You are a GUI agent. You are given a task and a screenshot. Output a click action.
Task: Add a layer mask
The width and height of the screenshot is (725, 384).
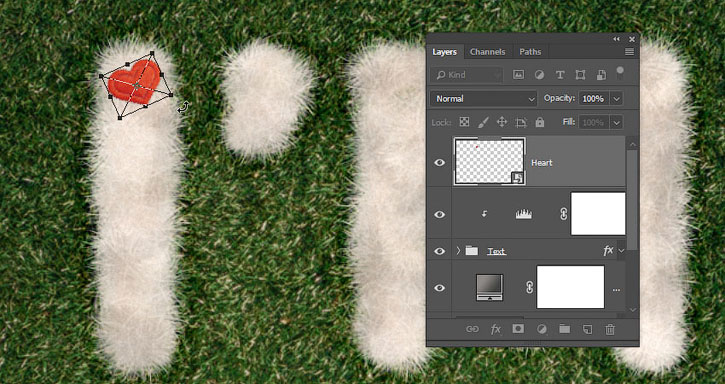518,329
